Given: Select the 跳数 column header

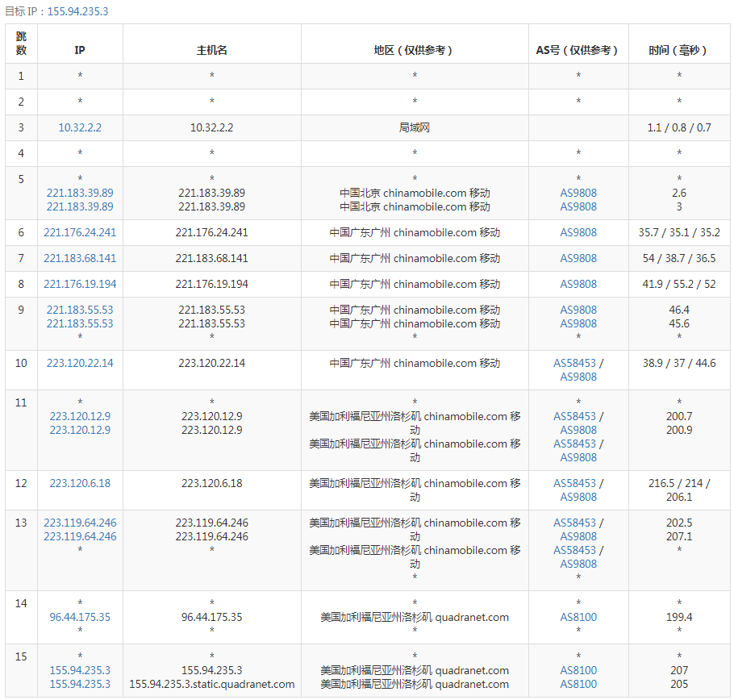Looking at the screenshot, I should click(21, 44).
